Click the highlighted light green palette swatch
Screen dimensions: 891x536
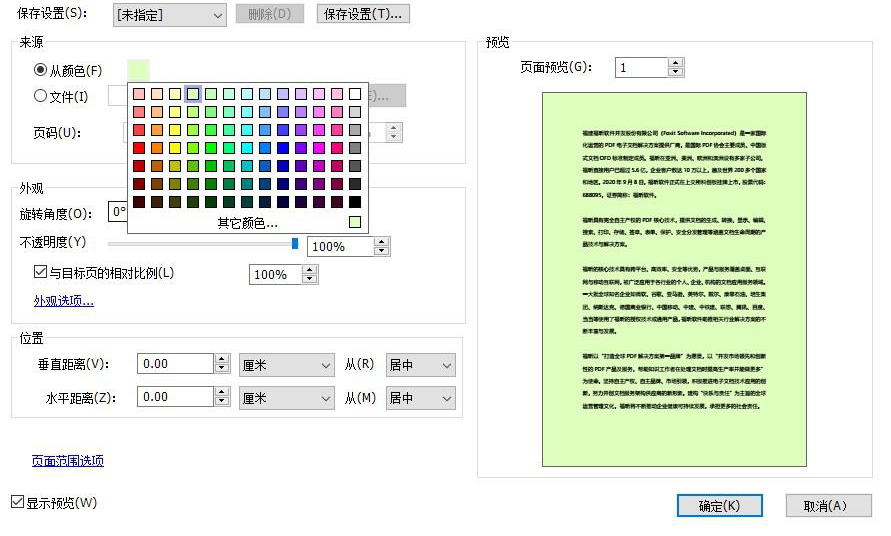click(193, 94)
